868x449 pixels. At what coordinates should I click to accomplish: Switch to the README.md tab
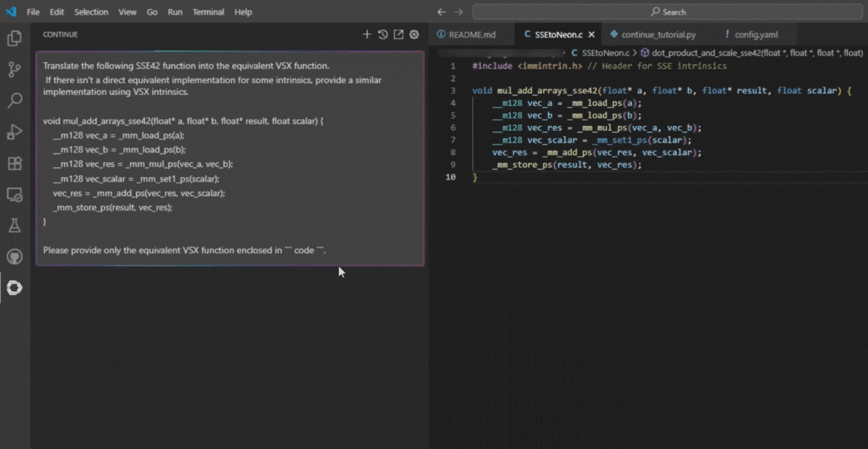coord(471,35)
